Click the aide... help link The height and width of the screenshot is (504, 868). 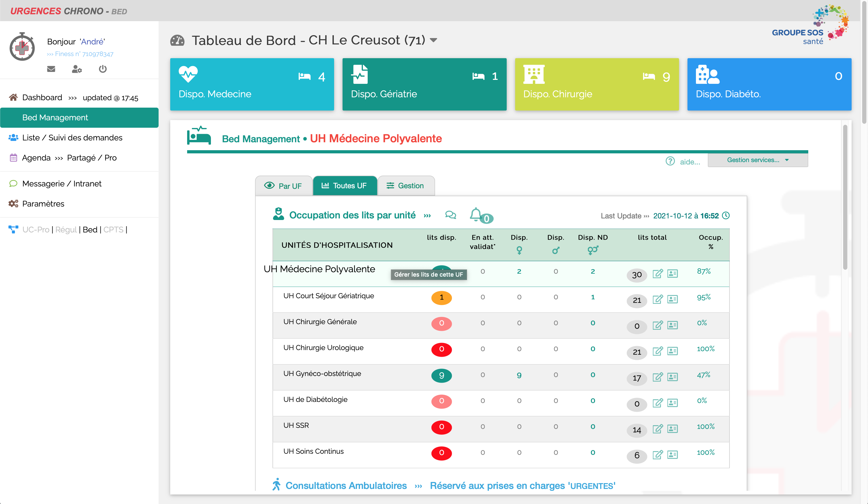pos(690,162)
